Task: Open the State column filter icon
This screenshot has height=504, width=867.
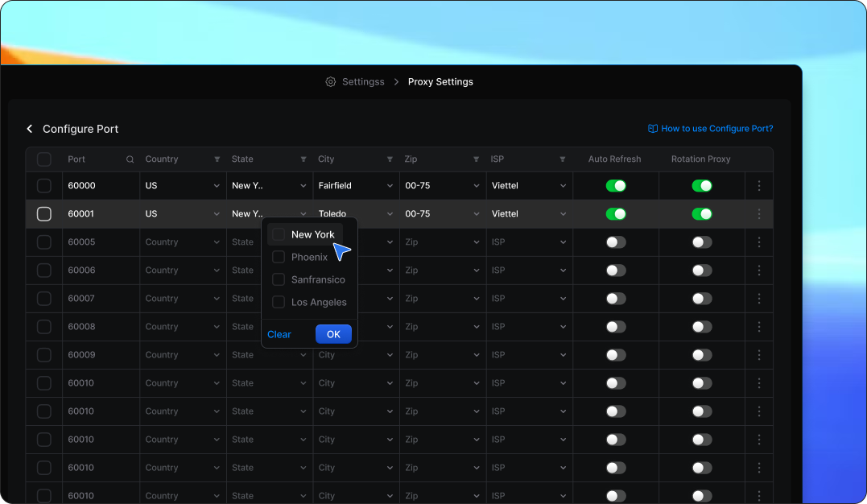Action: point(303,159)
